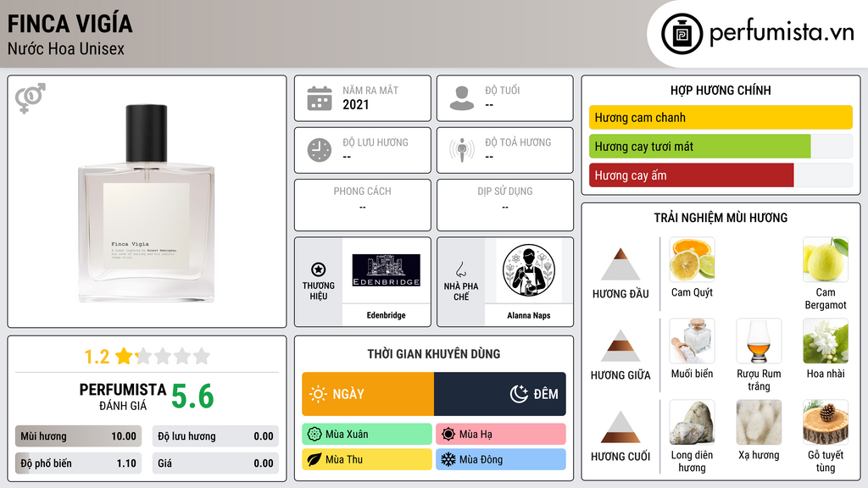Click the sillage icon beside Độ toả hương
The image size is (868, 488).
(x=462, y=150)
